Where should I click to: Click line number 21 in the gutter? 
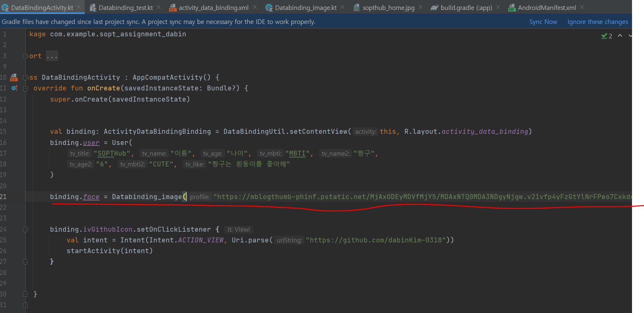coord(3,197)
